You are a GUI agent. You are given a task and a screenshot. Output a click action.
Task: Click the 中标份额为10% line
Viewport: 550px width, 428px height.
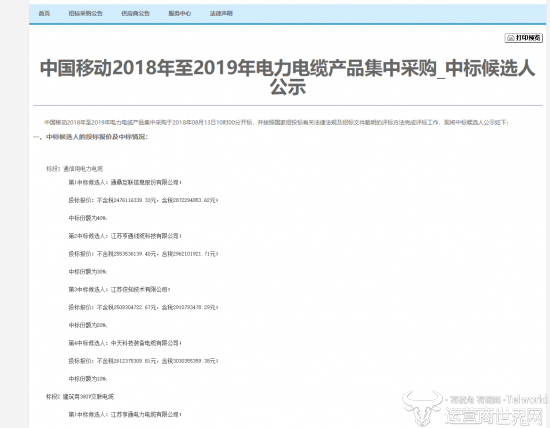pos(88,379)
